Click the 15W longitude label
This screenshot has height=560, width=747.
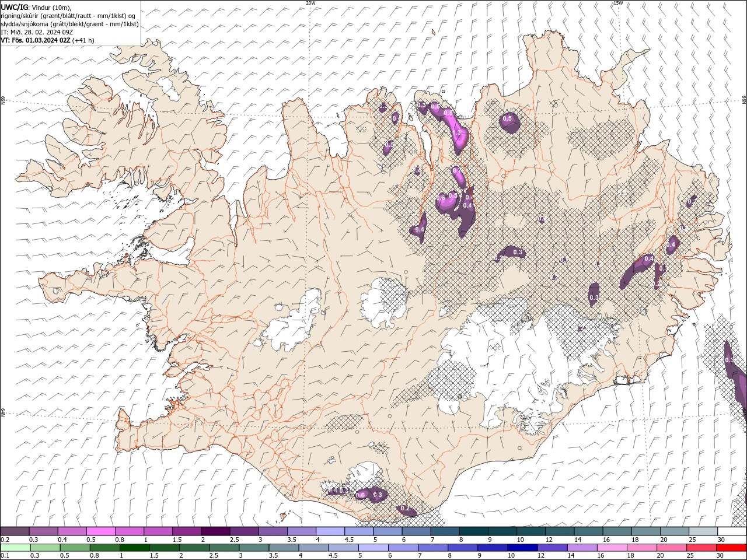pyautogui.click(x=618, y=3)
